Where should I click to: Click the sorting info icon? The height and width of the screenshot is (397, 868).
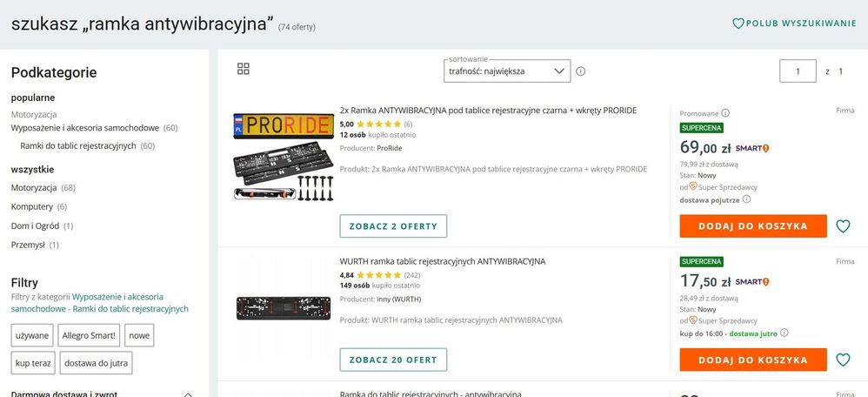tap(581, 71)
